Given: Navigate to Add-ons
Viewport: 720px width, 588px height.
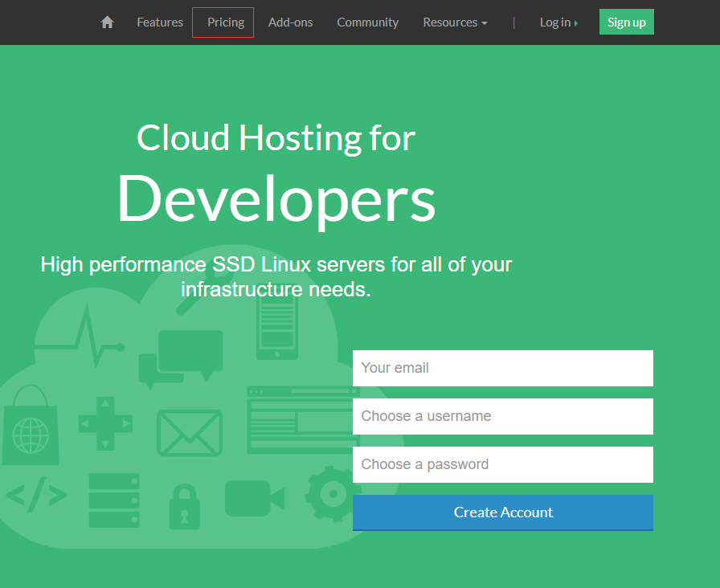Looking at the screenshot, I should pos(290,22).
